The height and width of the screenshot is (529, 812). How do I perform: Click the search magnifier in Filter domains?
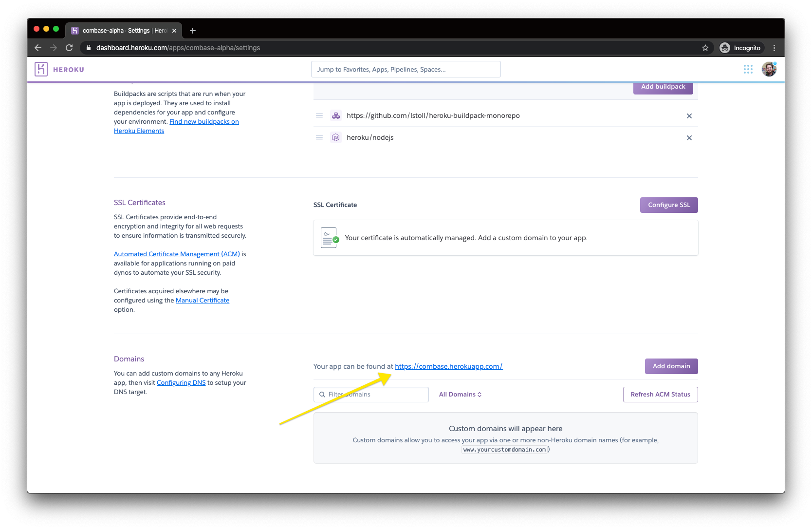click(x=322, y=395)
